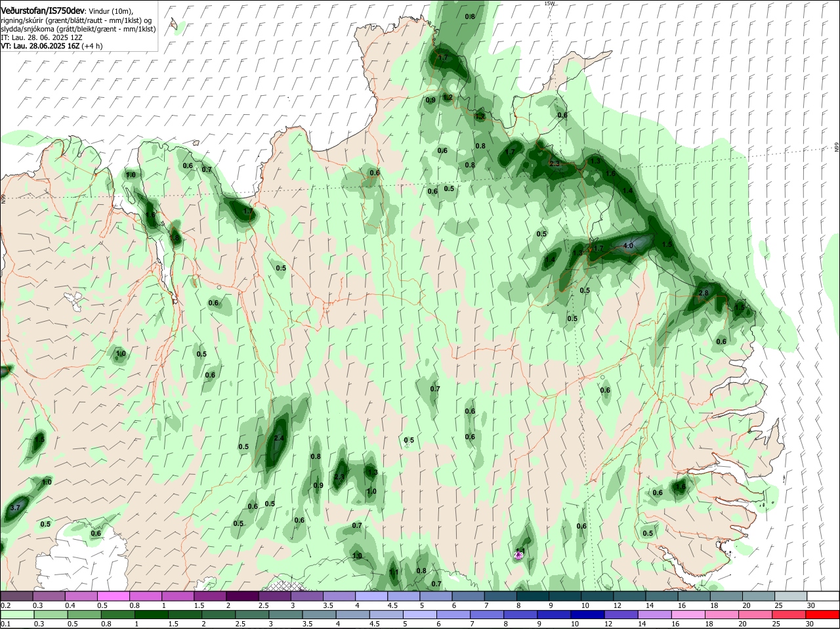Select the crimson 25 swatch in the lower legend

[789, 615]
